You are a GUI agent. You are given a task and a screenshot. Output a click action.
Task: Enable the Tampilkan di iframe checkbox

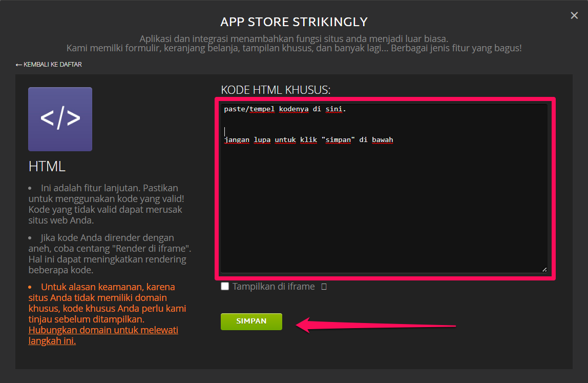(225, 287)
